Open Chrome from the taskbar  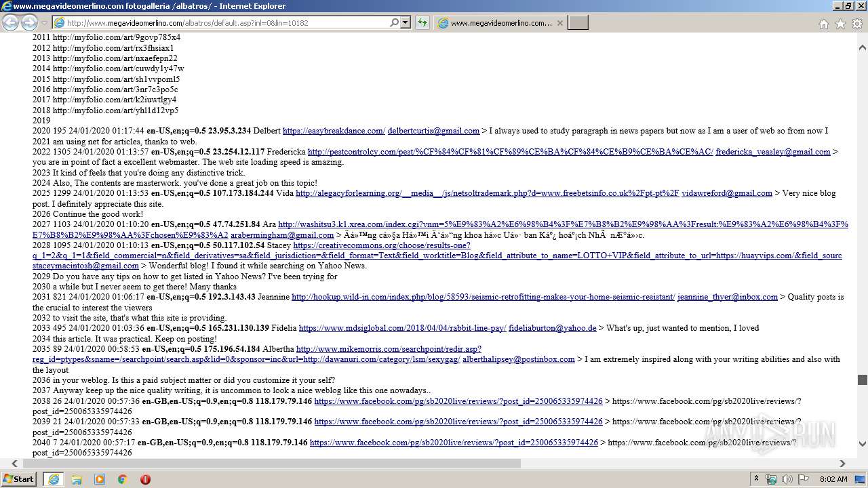pyautogui.click(x=123, y=479)
